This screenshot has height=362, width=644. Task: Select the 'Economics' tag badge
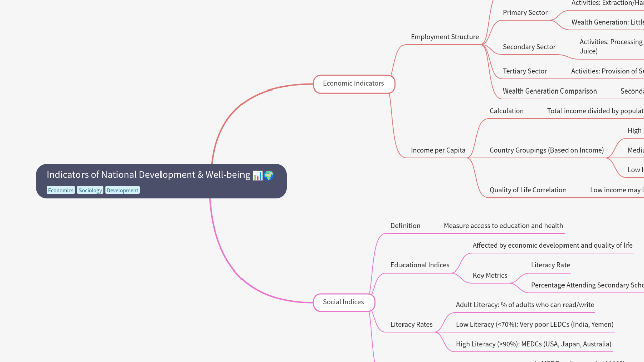(x=60, y=190)
